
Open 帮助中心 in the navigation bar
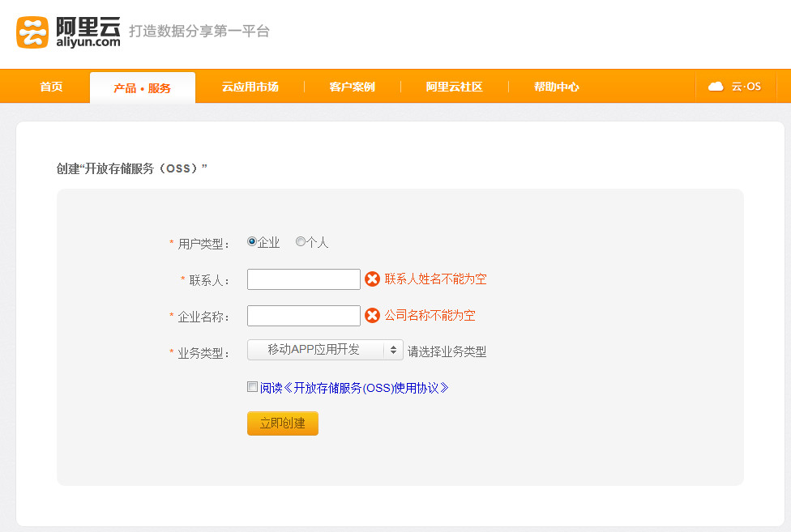pyautogui.click(x=557, y=87)
